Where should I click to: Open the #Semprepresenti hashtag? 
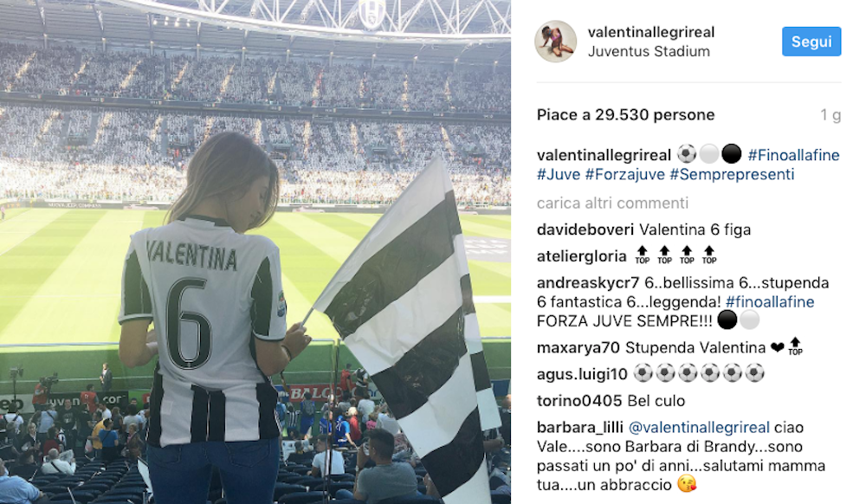732,174
